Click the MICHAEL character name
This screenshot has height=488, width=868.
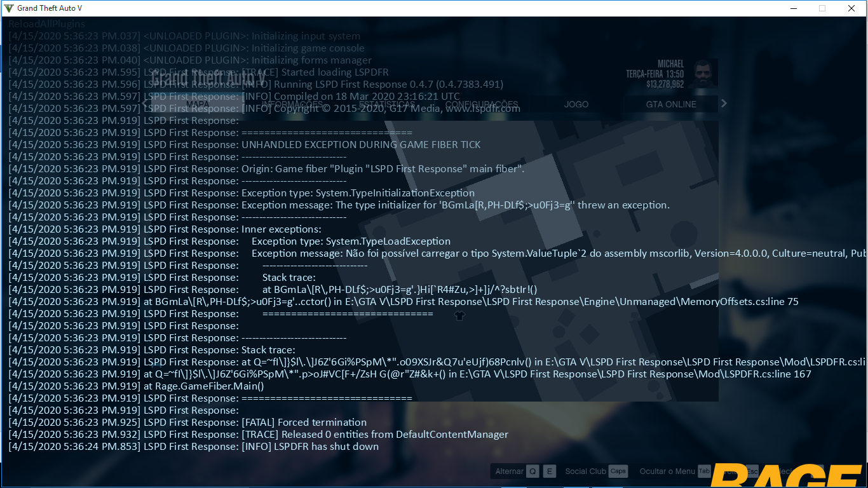670,64
